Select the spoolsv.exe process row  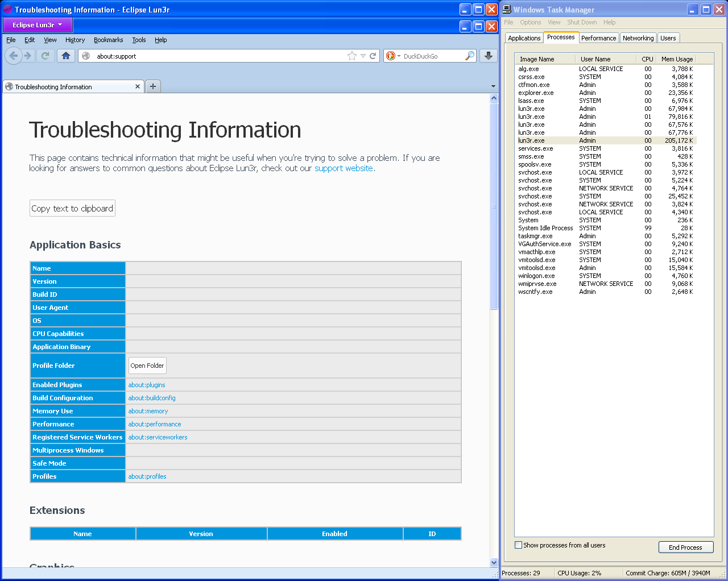coord(606,164)
